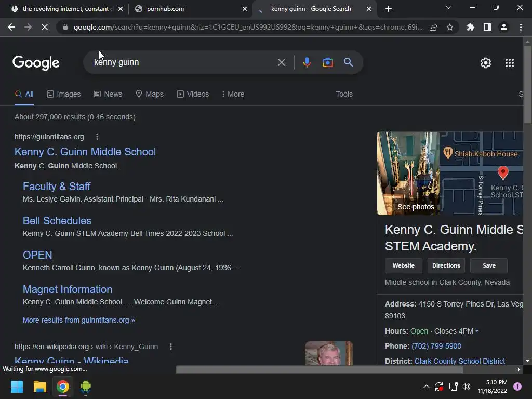Image resolution: width=532 pixels, height=399 pixels.
Task: Click inside the Google search field
Action: pos(183,62)
